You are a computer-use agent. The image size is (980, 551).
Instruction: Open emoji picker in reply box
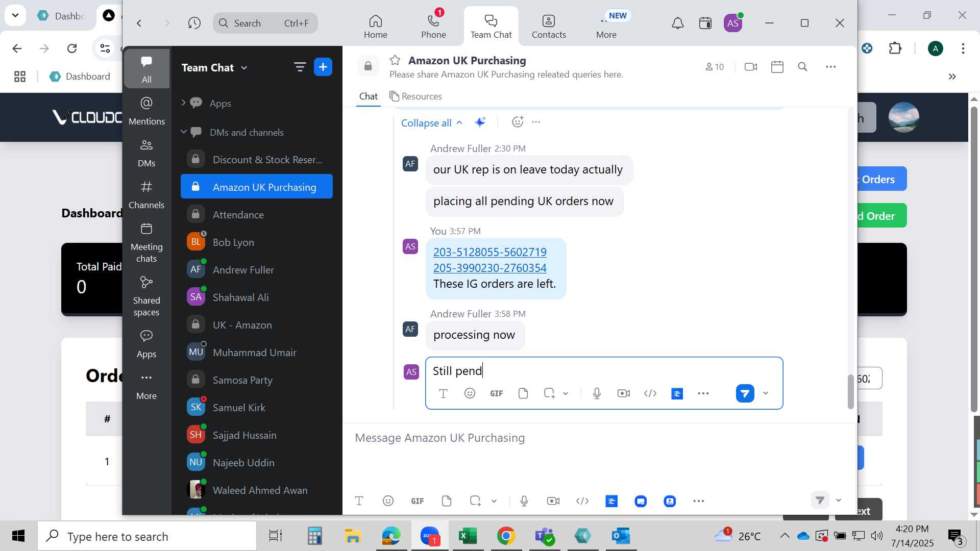click(x=470, y=393)
